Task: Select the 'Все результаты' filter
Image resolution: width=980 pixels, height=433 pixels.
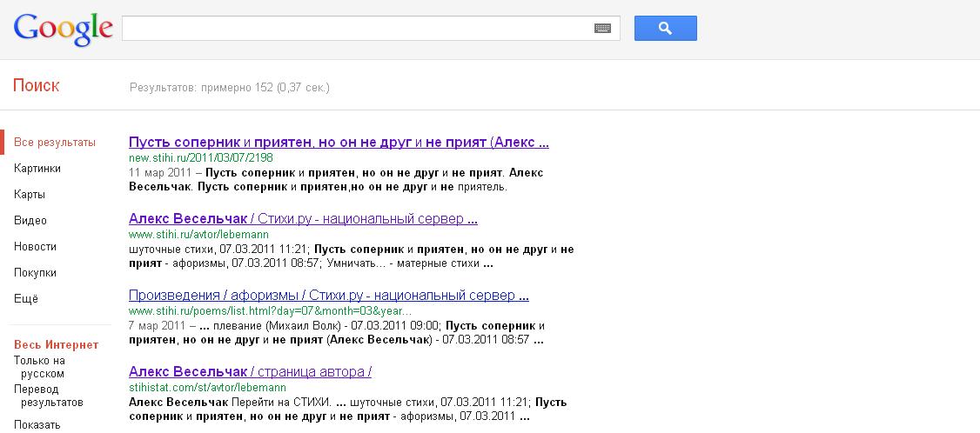Action: click(x=55, y=143)
